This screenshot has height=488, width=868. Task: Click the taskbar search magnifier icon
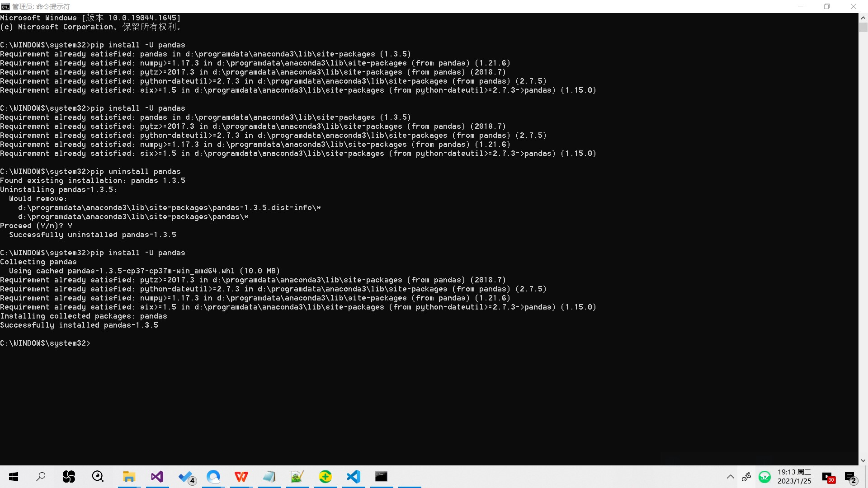tap(41, 477)
